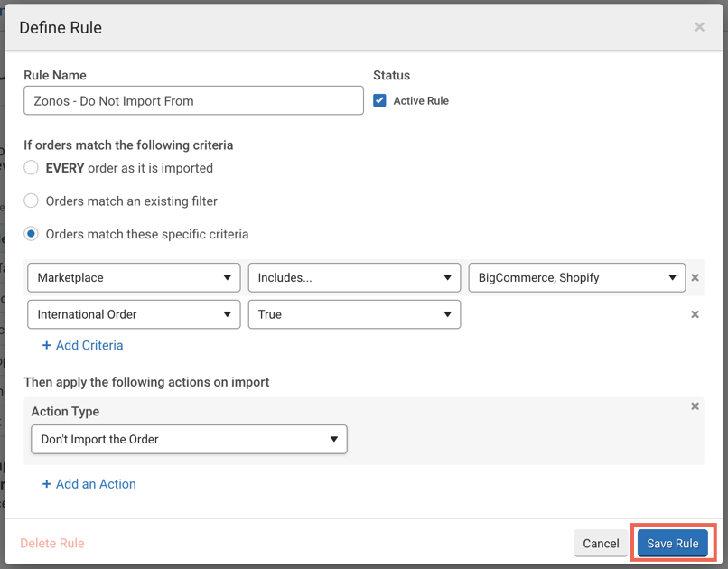The image size is (728, 569).
Task: Choose Orders match an existing filter
Action: point(32,201)
